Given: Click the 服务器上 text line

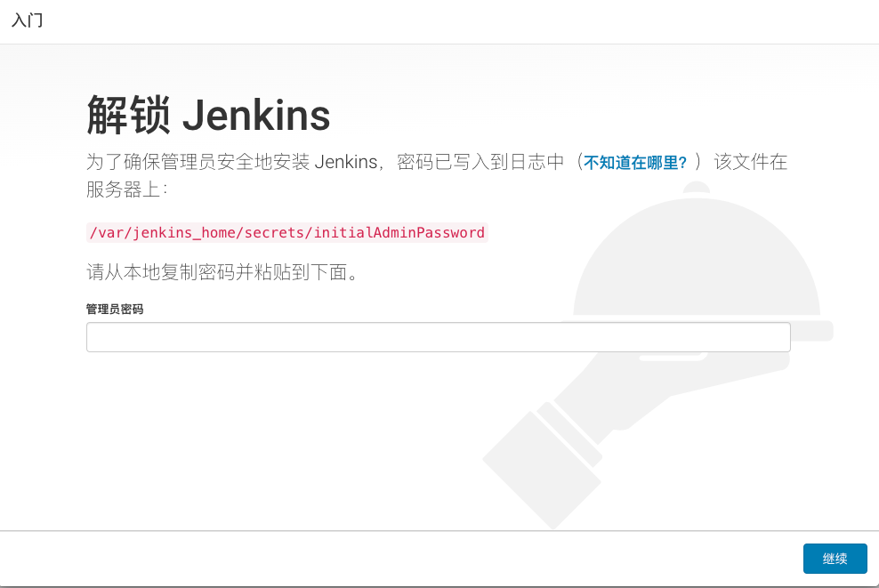Looking at the screenshot, I should pyautogui.click(x=127, y=189).
